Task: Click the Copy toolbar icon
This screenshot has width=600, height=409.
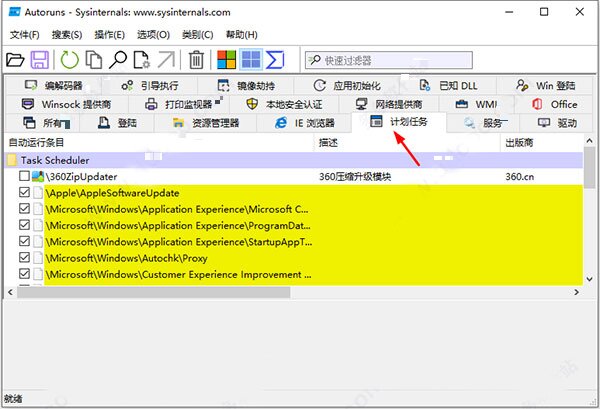Action: 94,60
